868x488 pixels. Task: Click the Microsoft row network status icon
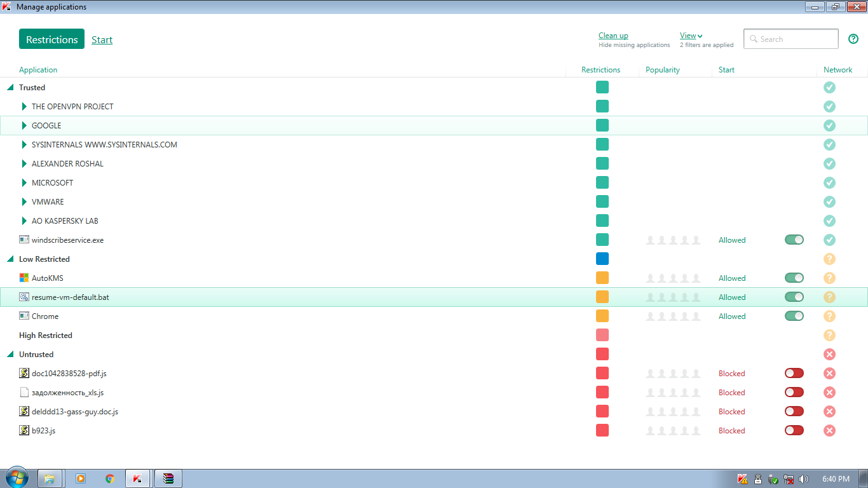pyautogui.click(x=829, y=183)
